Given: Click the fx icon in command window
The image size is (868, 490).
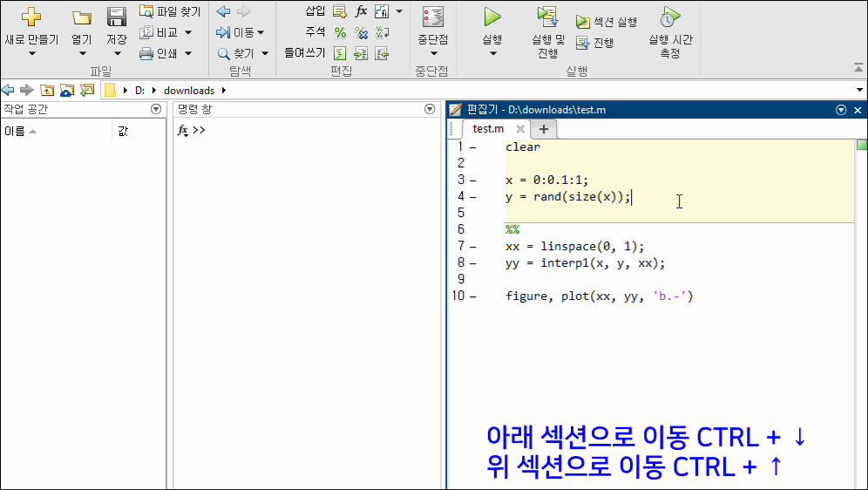Looking at the screenshot, I should tap(183, 131).
